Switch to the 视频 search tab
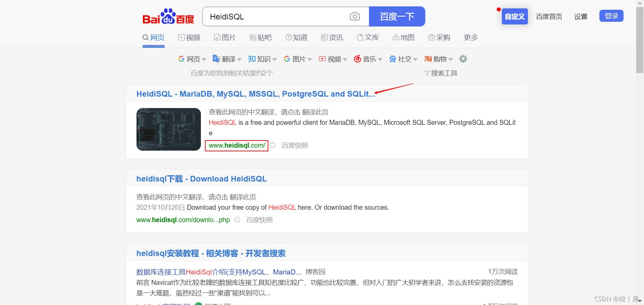Image resolution: width=644 pixels, height=305 pixels. pyautogui.click(x=190, y=38)
